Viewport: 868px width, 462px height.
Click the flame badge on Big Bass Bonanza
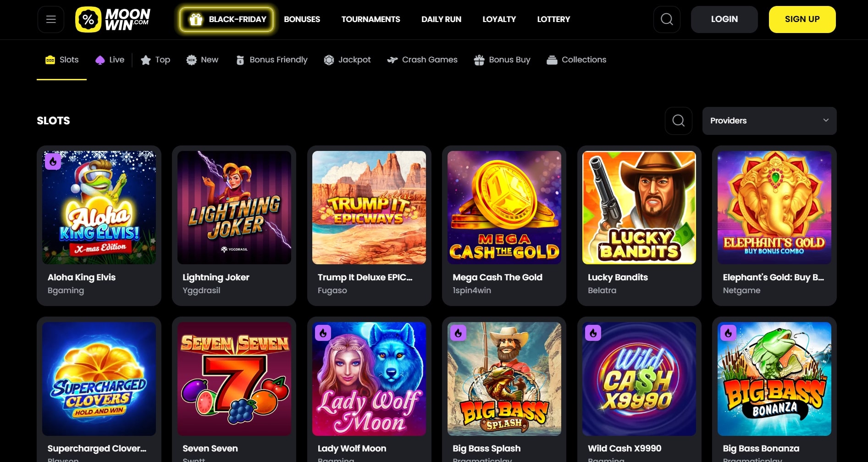pyautogui.click(x=728, y=333)
